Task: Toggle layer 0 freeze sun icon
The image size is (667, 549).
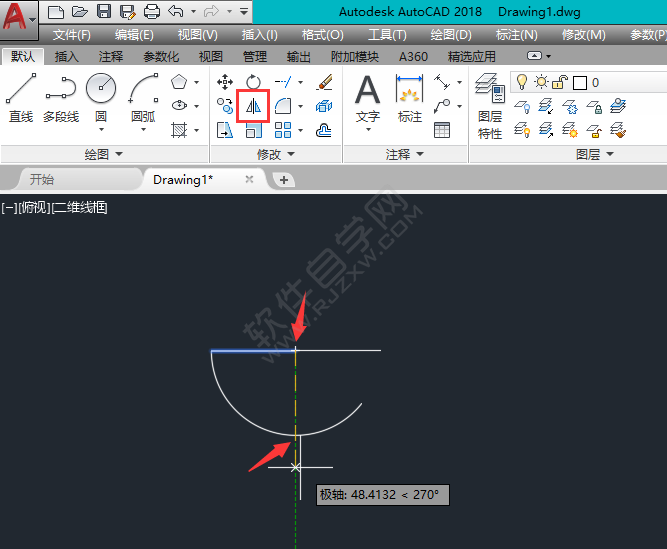Action: click(542, 82)
